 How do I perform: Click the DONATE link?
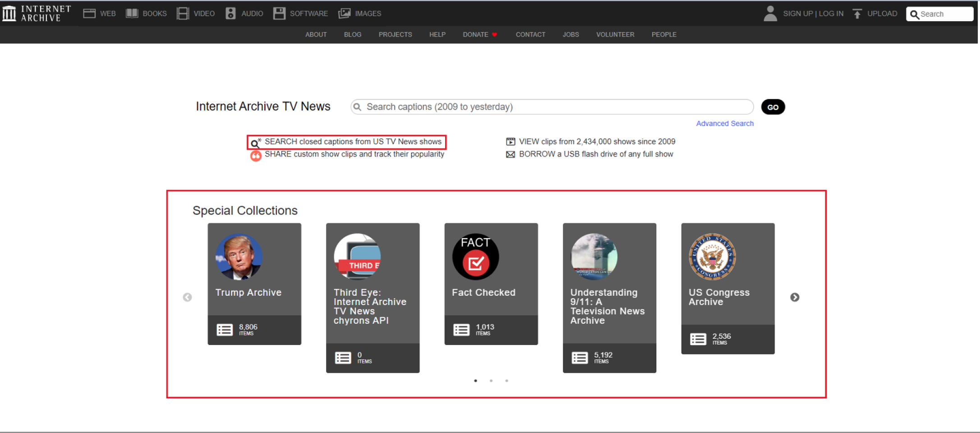(x=475, y=35)
